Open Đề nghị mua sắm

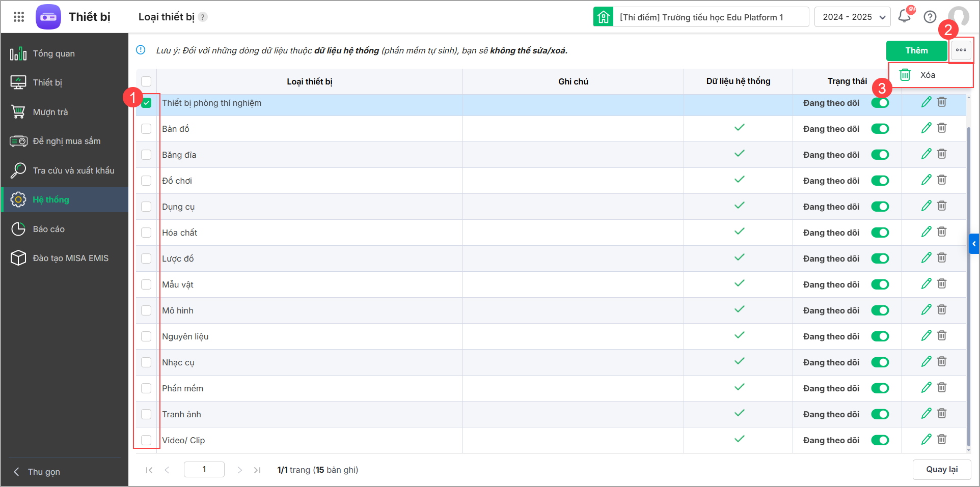coord(65,141)
